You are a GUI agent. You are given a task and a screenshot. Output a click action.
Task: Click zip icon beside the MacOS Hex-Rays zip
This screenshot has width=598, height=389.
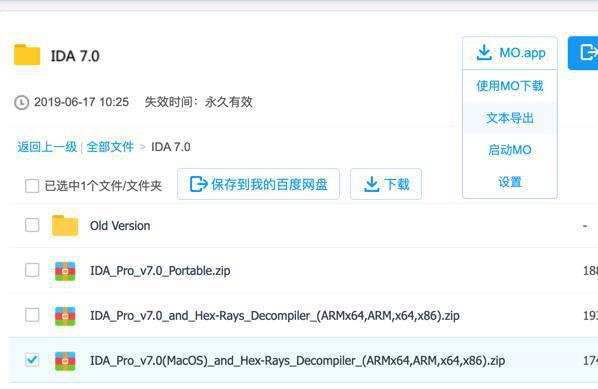[x=65, y=361]
